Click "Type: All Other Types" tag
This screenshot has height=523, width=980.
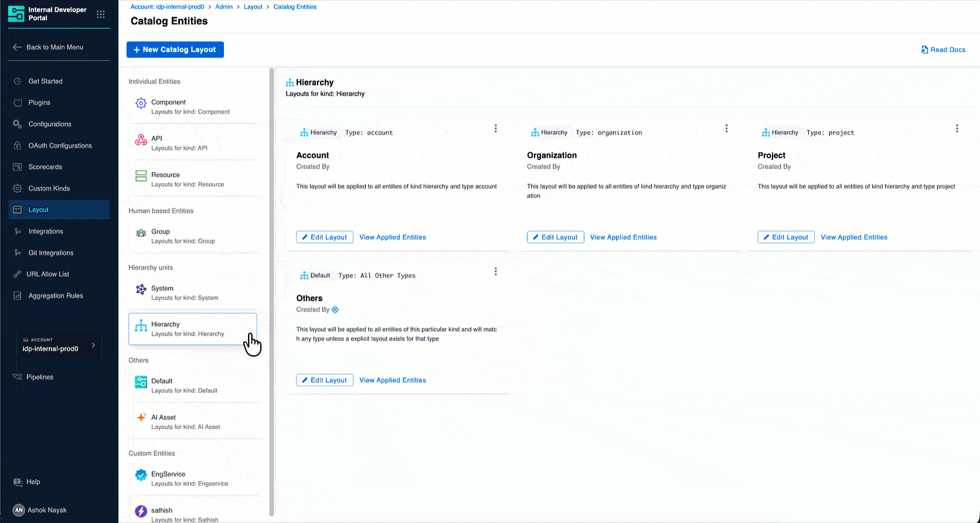pyautogui.click(x=377, y=276)
